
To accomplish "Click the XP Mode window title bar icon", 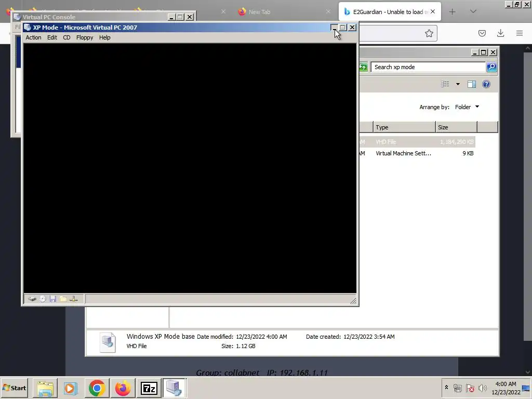I will click(x=28, y=28).
